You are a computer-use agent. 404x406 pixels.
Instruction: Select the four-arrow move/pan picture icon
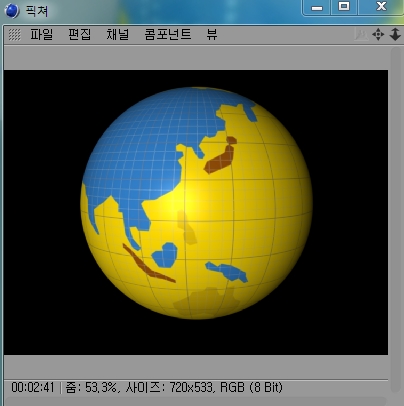click(x=378, y=34)
